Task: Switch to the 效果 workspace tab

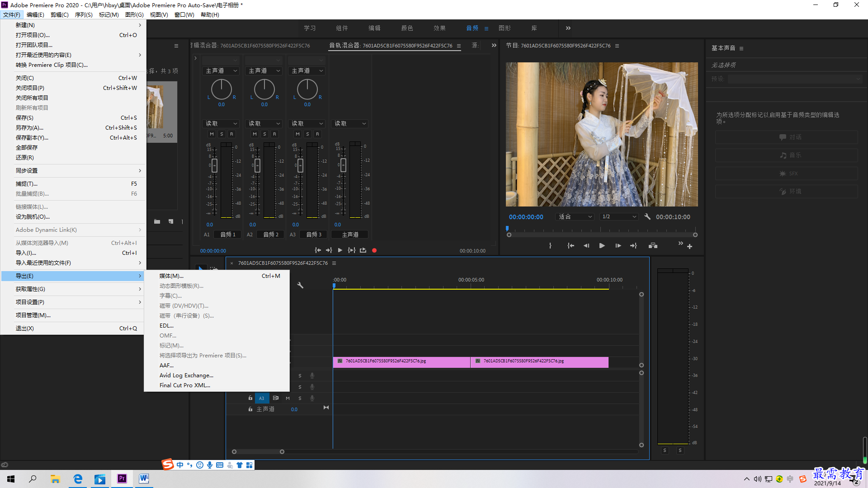Action: (439, 28)
